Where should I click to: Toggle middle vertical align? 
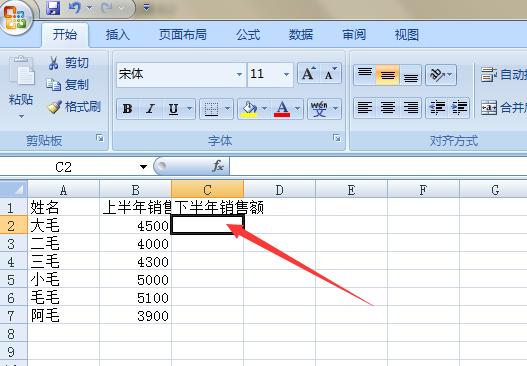[388, 75]
